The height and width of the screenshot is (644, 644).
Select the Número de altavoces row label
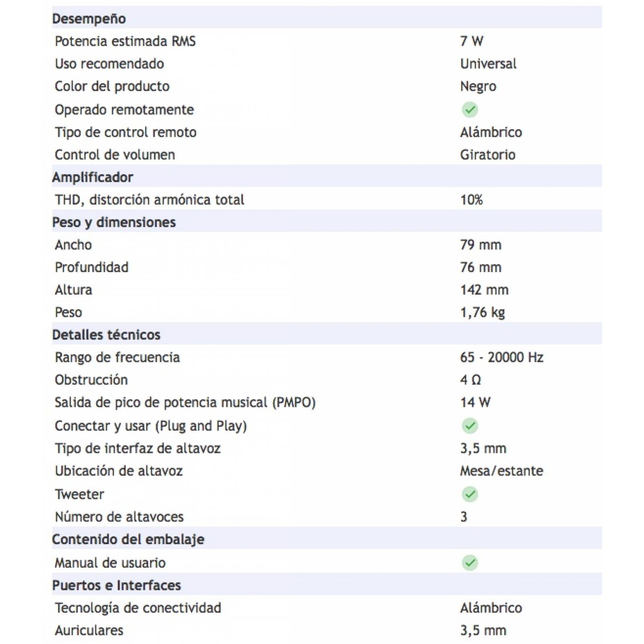click(x=119, y=517)
